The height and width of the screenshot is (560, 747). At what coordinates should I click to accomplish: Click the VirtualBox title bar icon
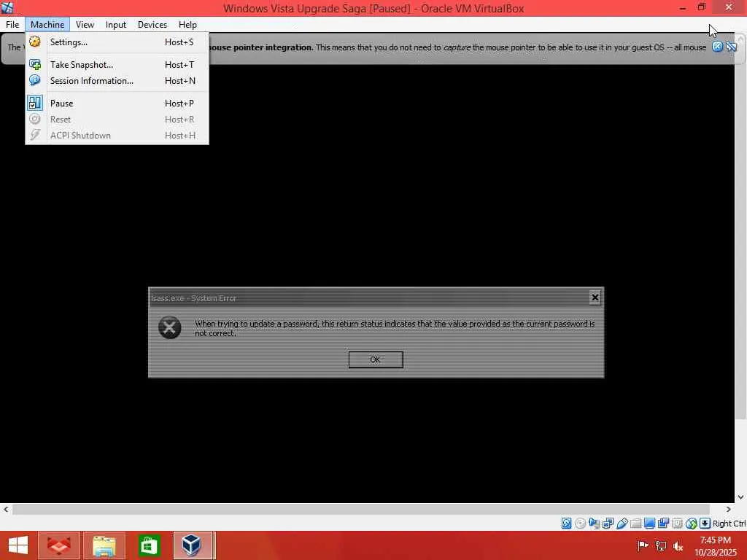pos(7,7)
